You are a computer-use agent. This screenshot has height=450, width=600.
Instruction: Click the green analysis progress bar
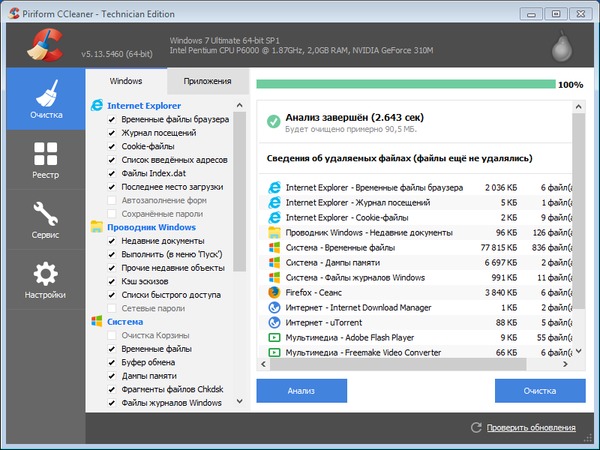click(x=406, y=85)
